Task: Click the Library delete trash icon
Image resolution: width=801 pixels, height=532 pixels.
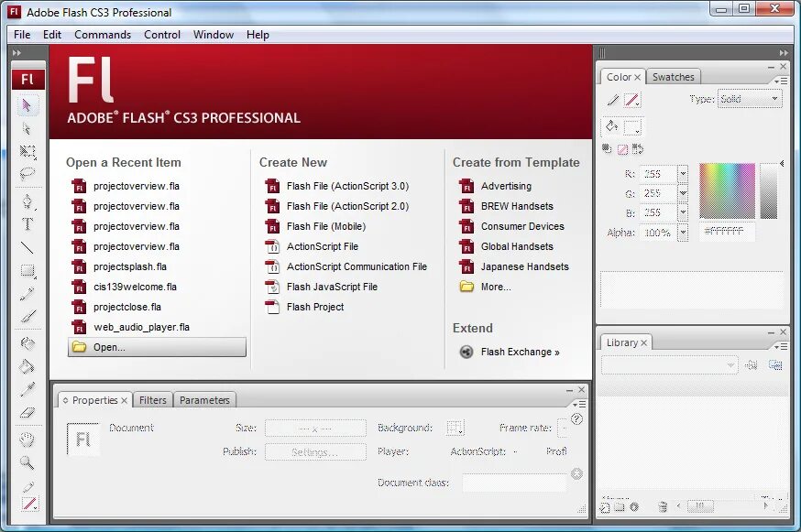Action: point(663,507)
